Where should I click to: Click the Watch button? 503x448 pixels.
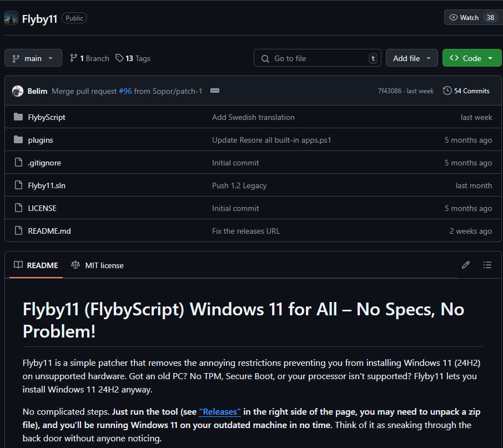pyautogui.click(x=473, y=18)
